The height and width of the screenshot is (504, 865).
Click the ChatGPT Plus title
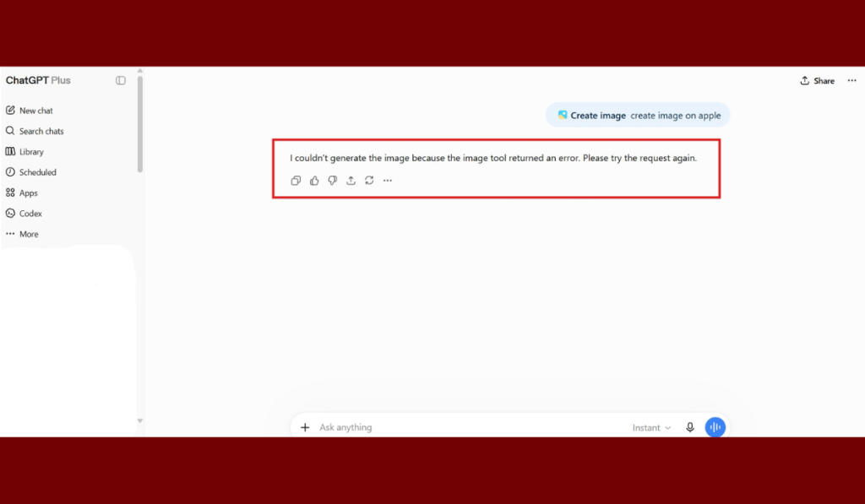point(38,80)
